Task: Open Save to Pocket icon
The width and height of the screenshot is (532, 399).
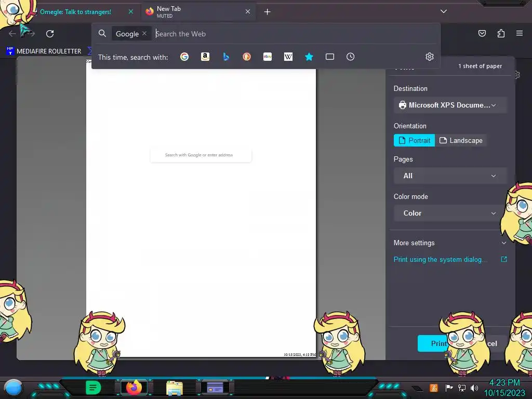Action: (x=482, y=33)
